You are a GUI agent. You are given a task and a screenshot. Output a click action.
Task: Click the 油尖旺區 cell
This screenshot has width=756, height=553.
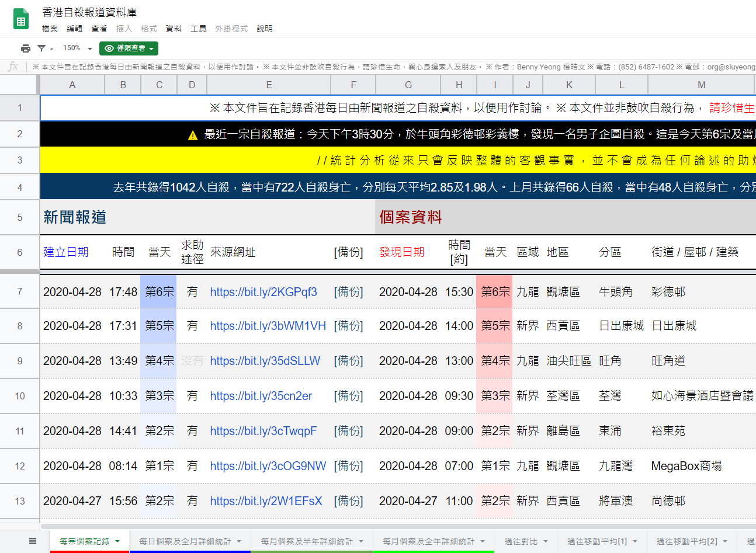point(569,361)
